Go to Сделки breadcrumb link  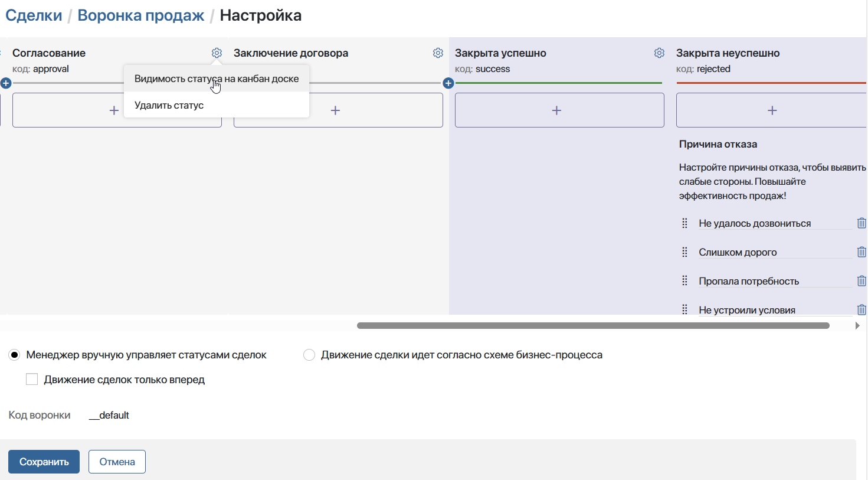tap(34, 15)
